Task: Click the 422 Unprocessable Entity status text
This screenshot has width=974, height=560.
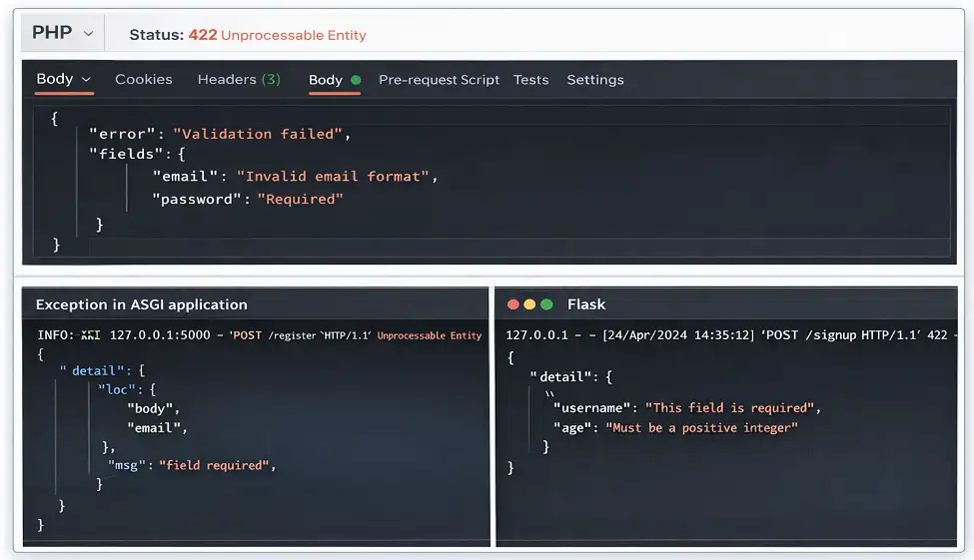Action: 277,35
